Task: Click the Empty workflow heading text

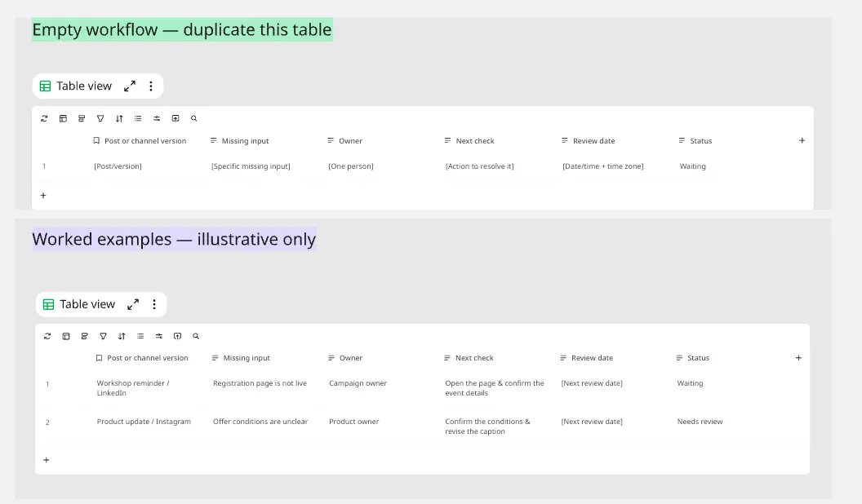Action: click(182, 29)
